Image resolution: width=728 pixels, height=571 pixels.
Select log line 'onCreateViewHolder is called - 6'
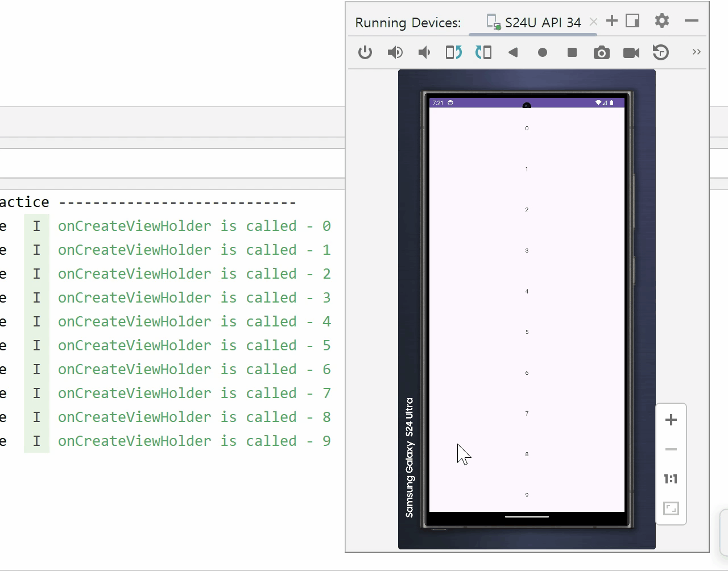[195, 369]
